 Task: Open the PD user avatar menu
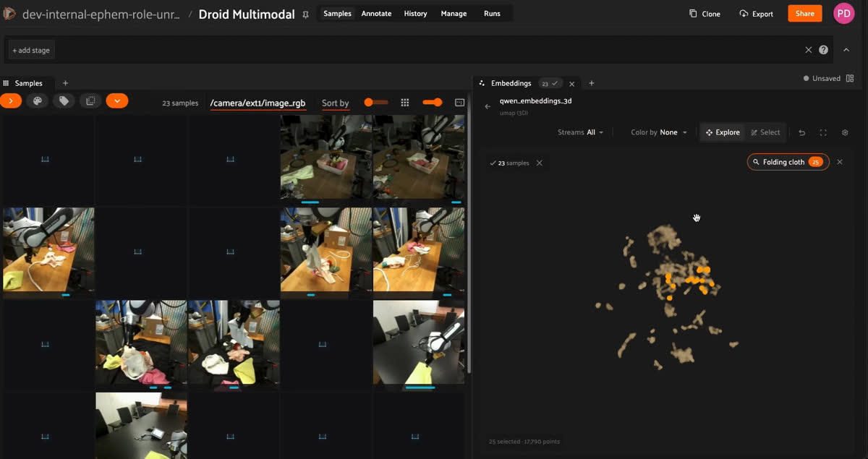coord(844,14)
